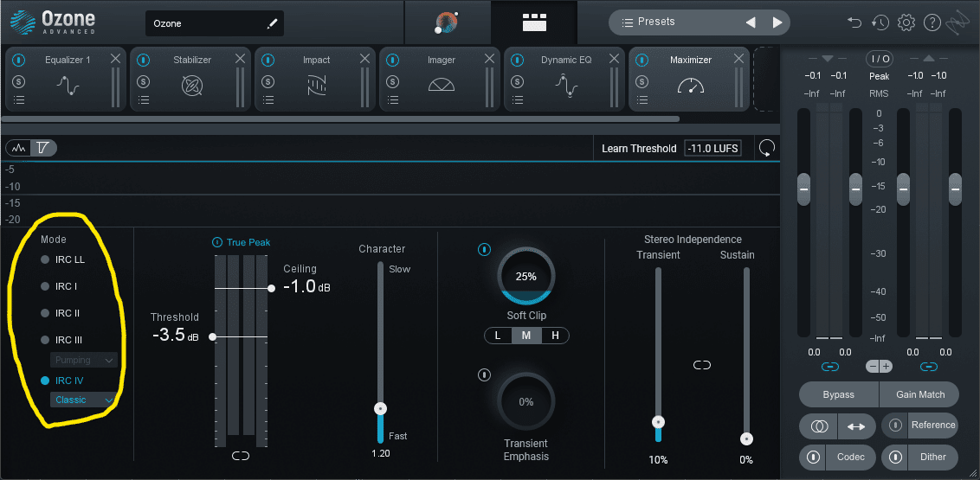Open the IRC III Pumping style dropdown
The height and width of the screenshot is (480, 980).
point(84,360)
